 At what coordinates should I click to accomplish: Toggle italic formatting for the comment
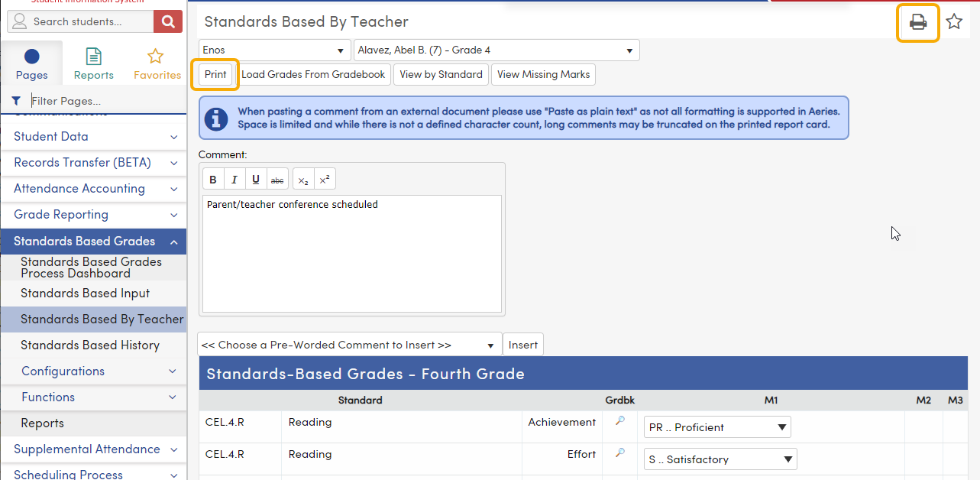coord(234,178)
